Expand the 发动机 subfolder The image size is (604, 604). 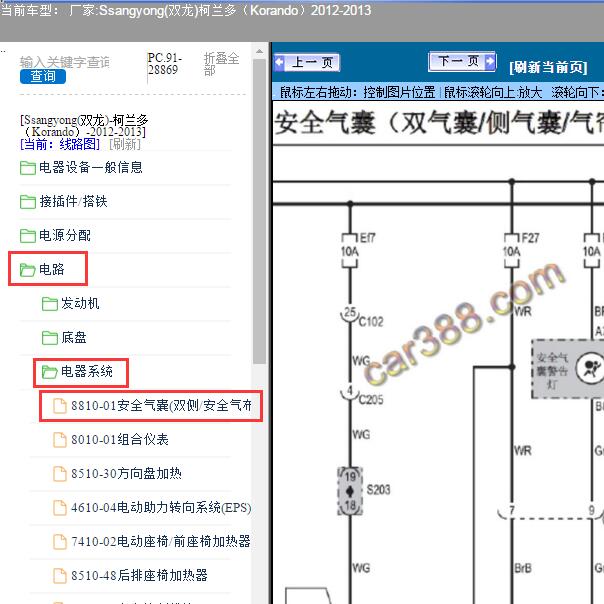pos(70,304)
